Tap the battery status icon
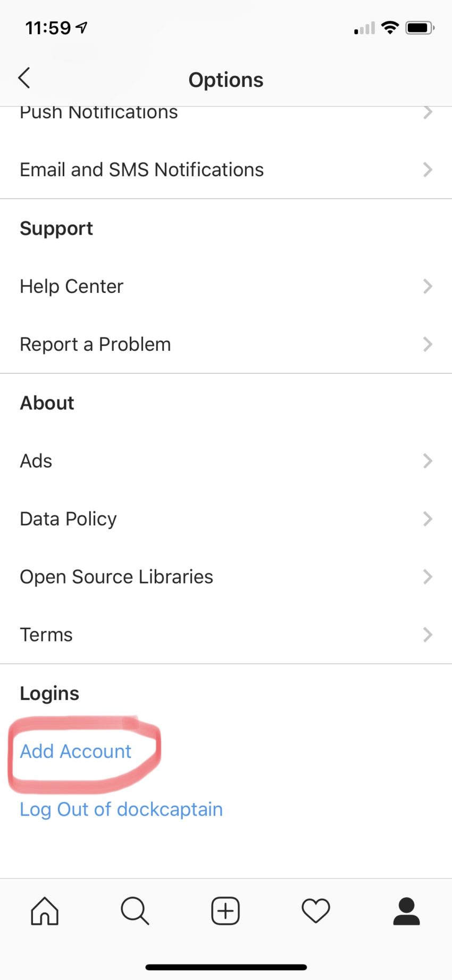 (420, 28)
